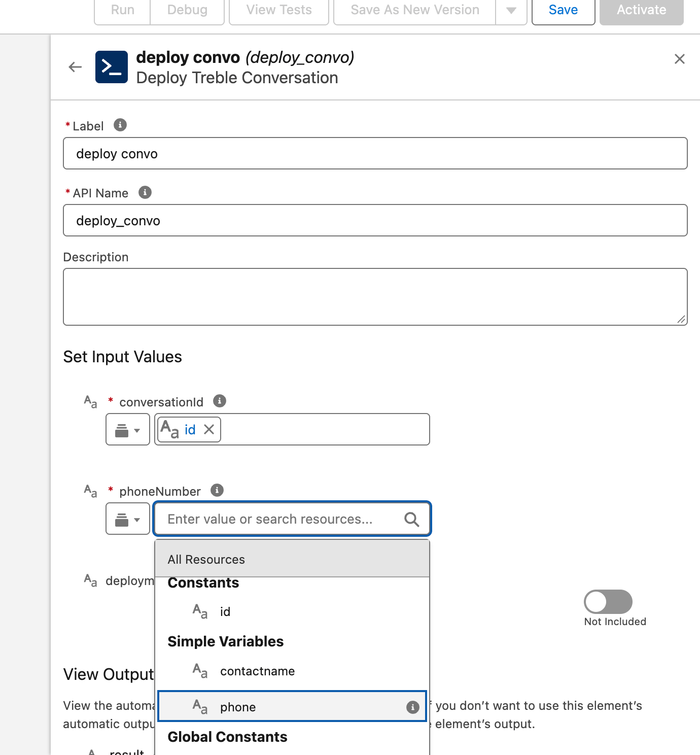Open the phoneNumber data type dropdown
This screenshot has height=755, width=700.
click(x=128, y=519)
